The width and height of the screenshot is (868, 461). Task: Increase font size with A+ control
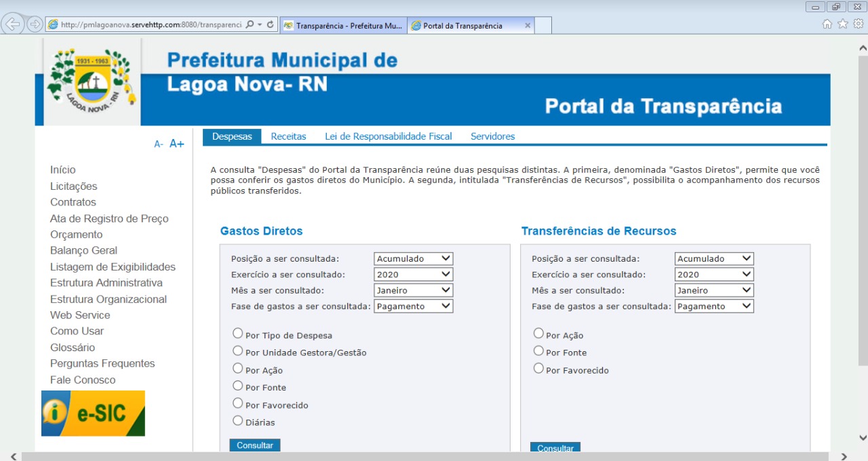[x=177, y=143]
